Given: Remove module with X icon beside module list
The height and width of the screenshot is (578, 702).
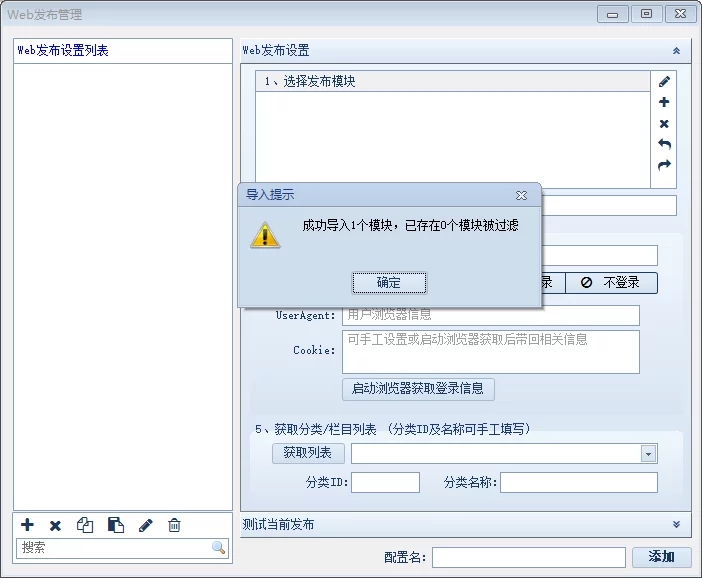Looking at the screenshot, I should tap(664, 124).
